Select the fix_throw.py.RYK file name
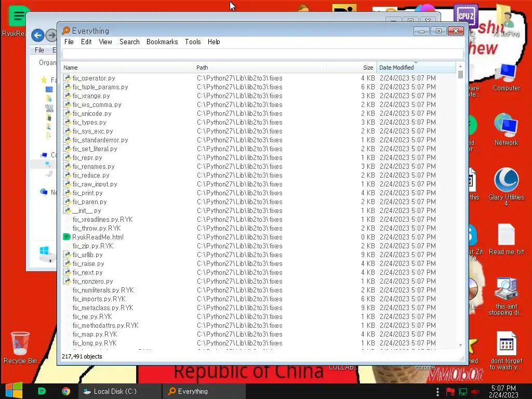The image size is (532, 399). (x=97, y=229)
